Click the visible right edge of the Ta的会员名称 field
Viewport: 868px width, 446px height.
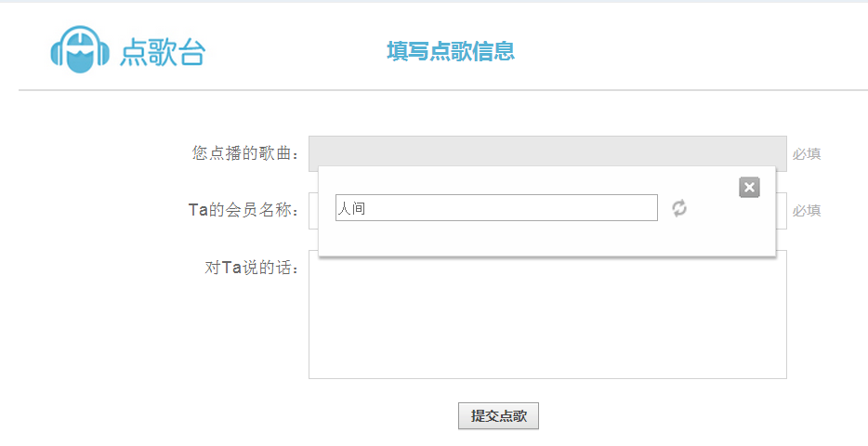pos(782,210)
